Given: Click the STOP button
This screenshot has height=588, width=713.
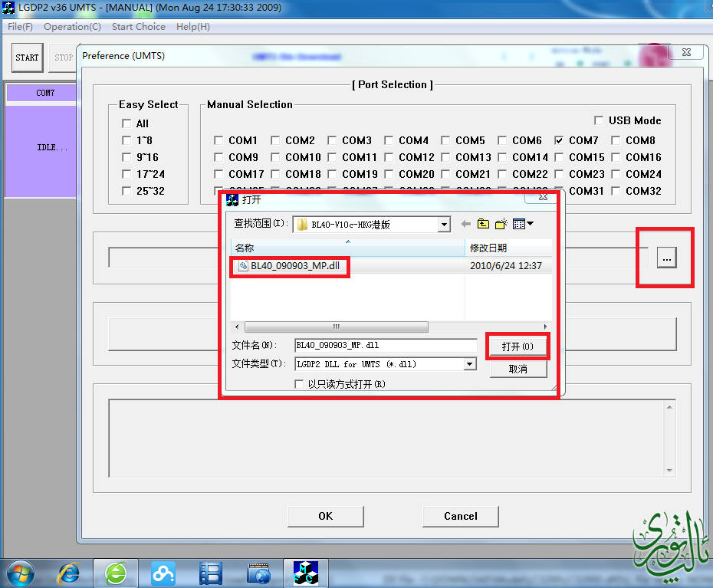Looking at the screenshot, I should (x=63, y=57).
